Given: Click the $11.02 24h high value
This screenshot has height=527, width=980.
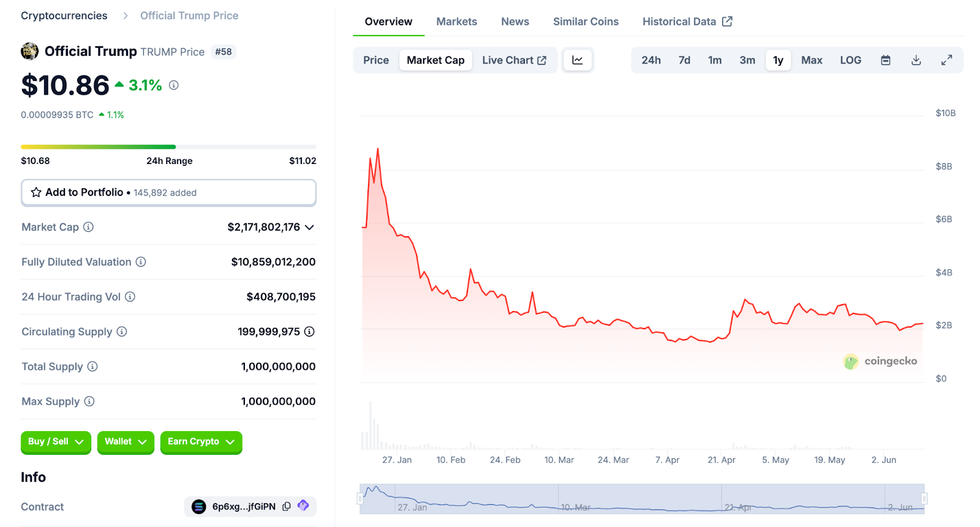Looking at the screenshot, I should 303,161.
